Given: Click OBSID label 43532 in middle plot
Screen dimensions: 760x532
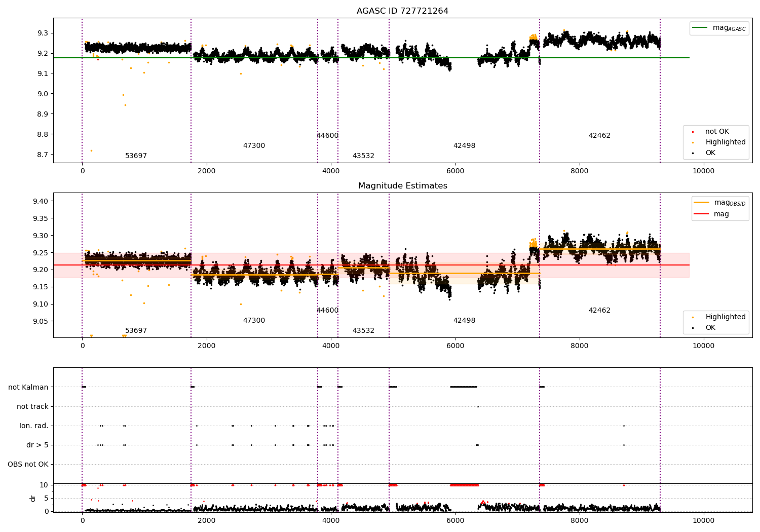Looking at the screenshot, I should point(363,330).
